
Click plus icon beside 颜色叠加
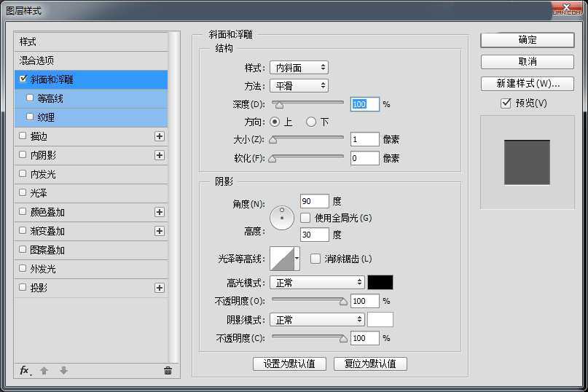(x=160, y=212)
